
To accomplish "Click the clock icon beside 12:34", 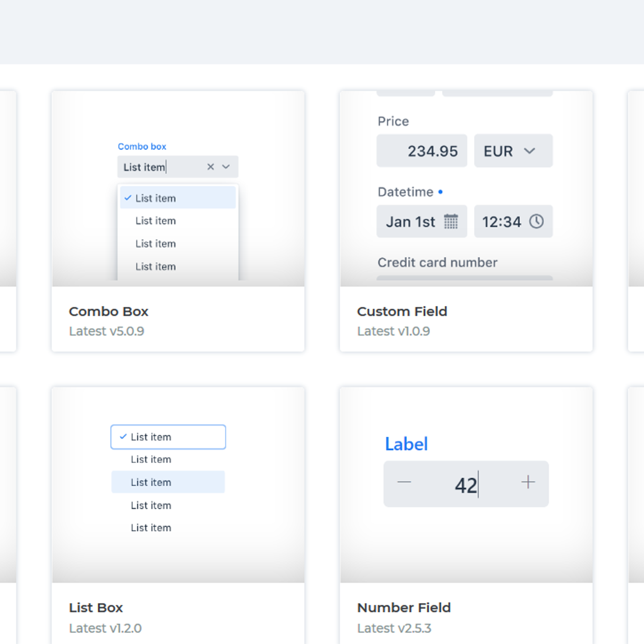I will pyautogui.click(x=536, y=221).
